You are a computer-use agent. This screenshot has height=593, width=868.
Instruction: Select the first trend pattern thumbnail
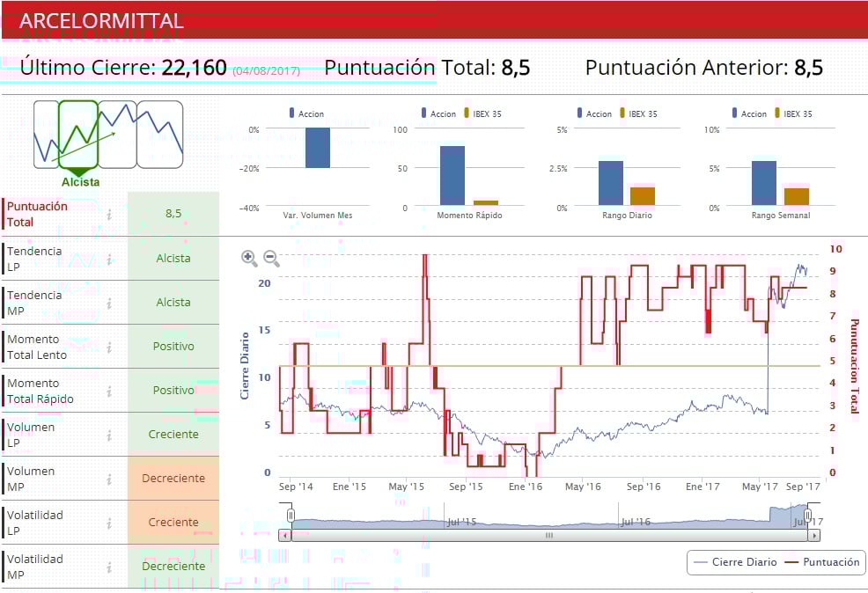tap(46, 135)
